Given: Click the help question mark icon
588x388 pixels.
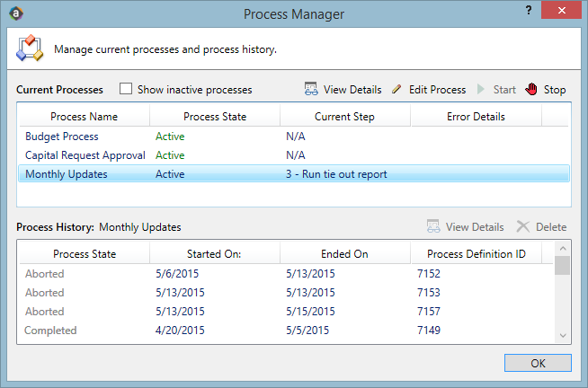Looking at the screenshot, I should (x=529, y=10).
